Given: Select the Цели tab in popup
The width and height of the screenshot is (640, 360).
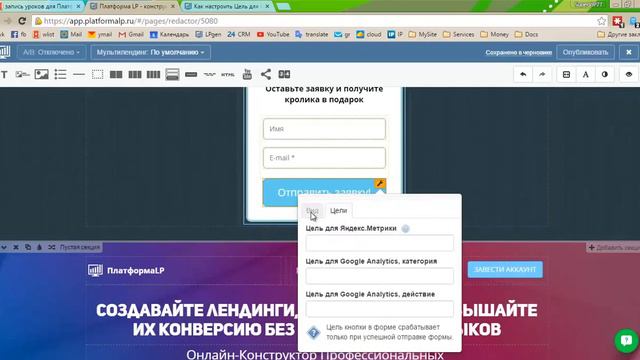Looking at the screenshot, I should pyautogui.click(x=338, y=211).
